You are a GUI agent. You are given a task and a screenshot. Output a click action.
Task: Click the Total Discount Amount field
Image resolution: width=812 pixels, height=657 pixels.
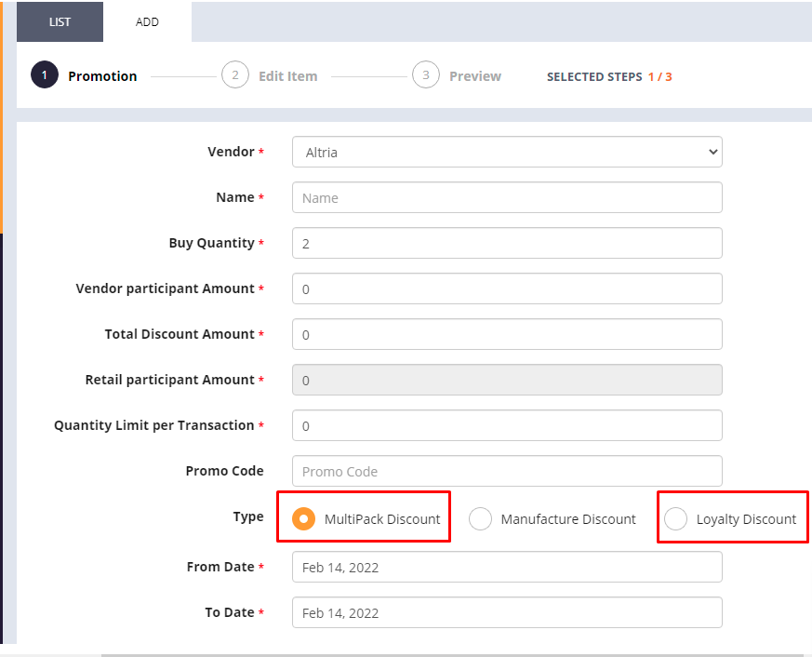(507, 334)
